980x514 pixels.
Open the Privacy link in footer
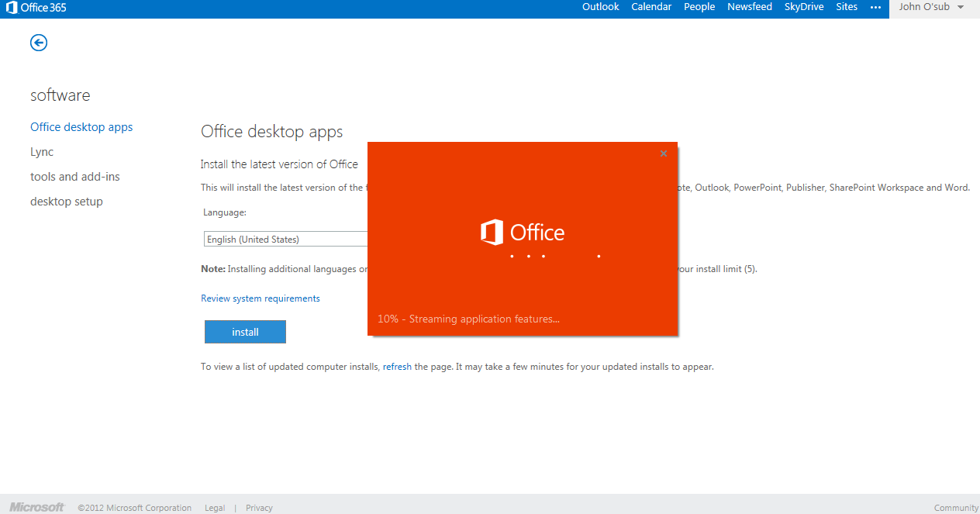pos(259,508)
